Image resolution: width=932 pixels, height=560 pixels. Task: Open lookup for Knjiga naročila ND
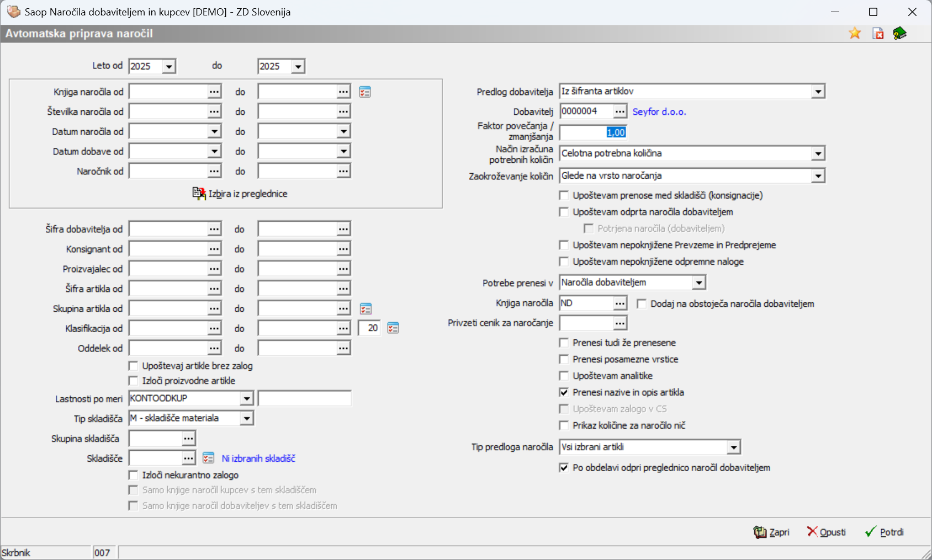coord(620,303)
